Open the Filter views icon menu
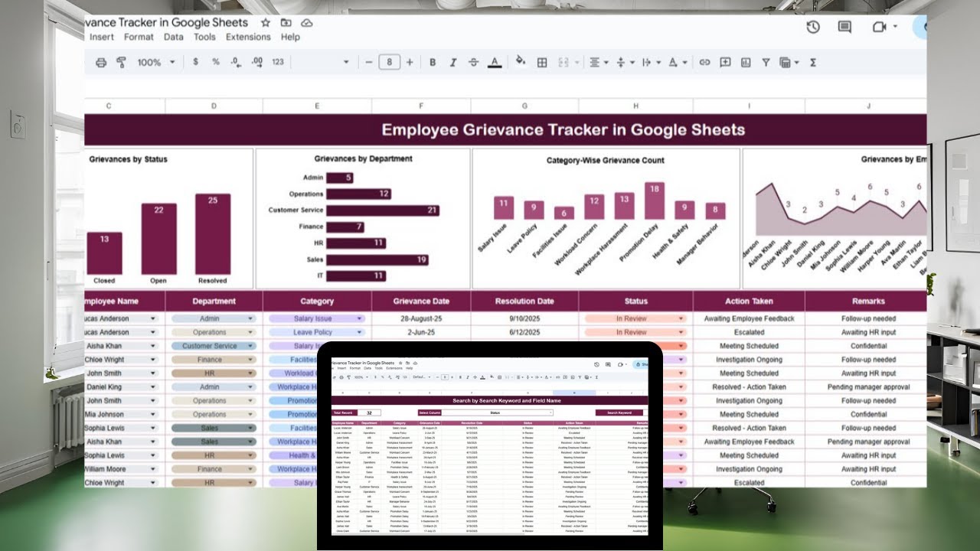Image resolution: width=980 pixels, height=551 pixels. click(789, 63)
